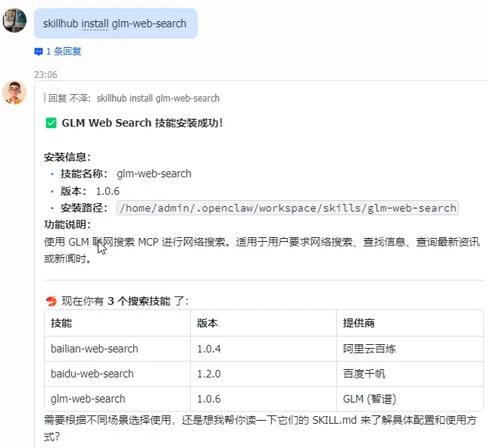Click the skill name value glm-web-search in 安装信息
Image resolution: width=487 pixels, height=448 pixels.
(154, 174)
